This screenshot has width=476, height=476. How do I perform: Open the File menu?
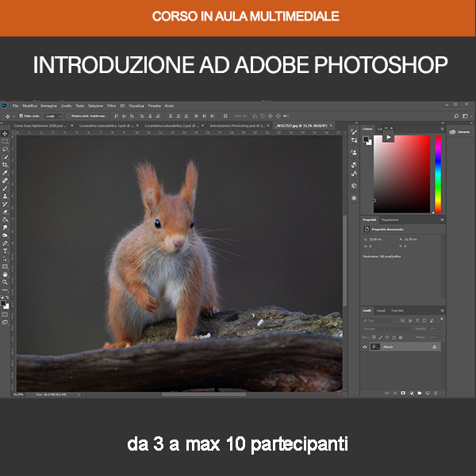pyautogui.click(x=15, y=106)
